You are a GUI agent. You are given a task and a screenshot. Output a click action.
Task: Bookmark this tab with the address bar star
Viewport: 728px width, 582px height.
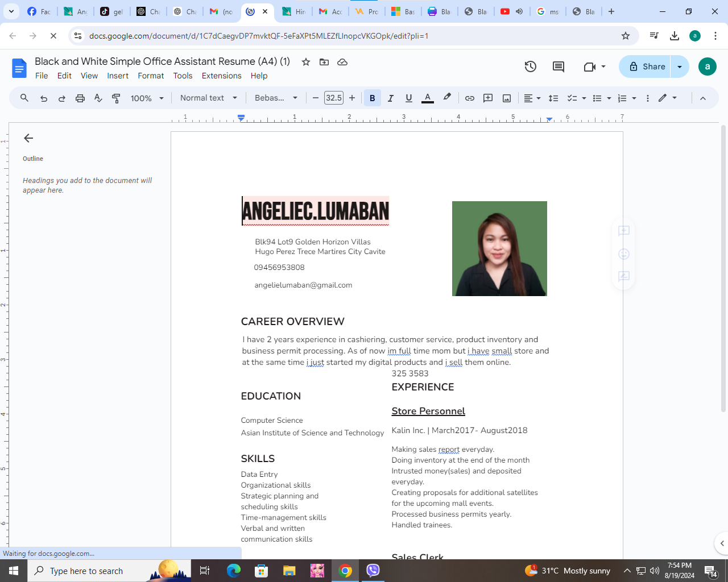pyautogui.click(x=626, y=36)
